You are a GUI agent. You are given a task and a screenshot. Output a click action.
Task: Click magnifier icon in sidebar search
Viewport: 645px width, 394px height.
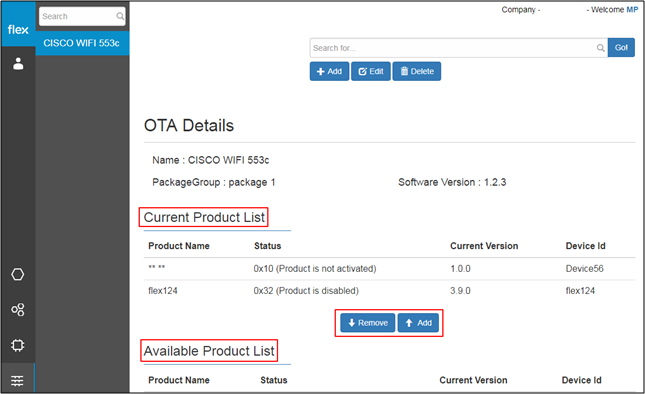tap(120, 16)
